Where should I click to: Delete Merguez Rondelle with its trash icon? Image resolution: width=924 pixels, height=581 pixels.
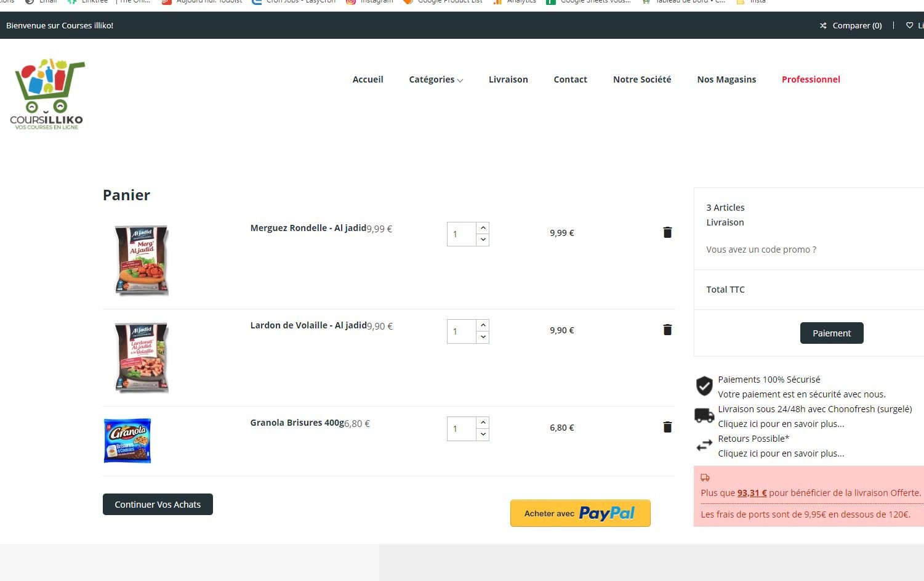[x=667, y=232]
